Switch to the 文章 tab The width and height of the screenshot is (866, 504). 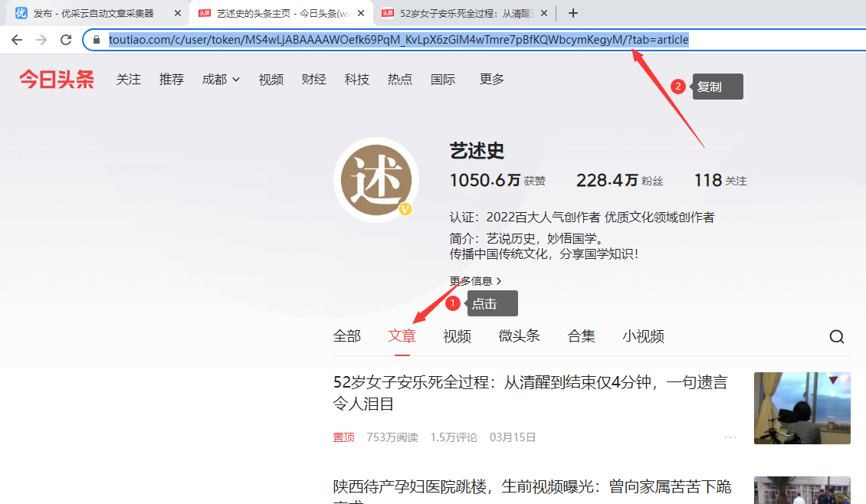(x=402, y=336)
